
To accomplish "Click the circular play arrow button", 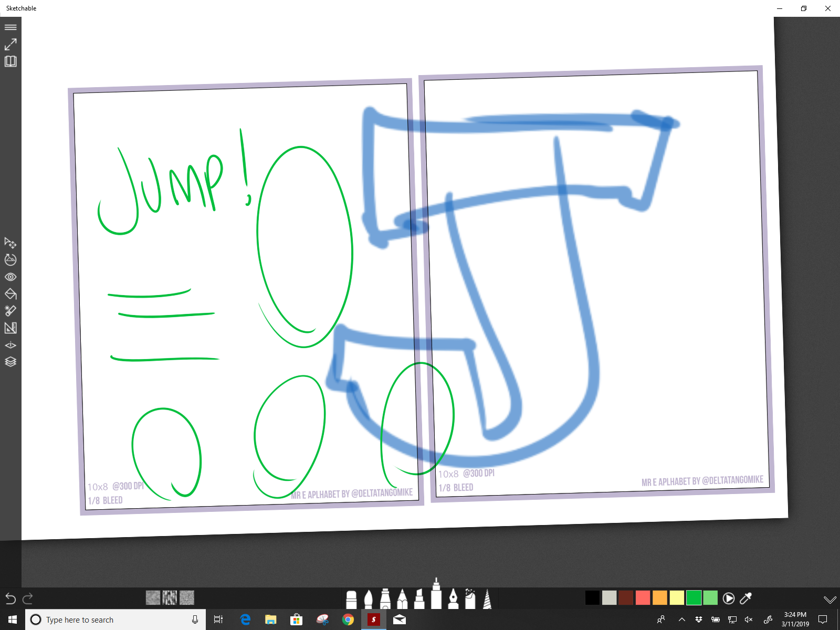I will tap(729, 598).
